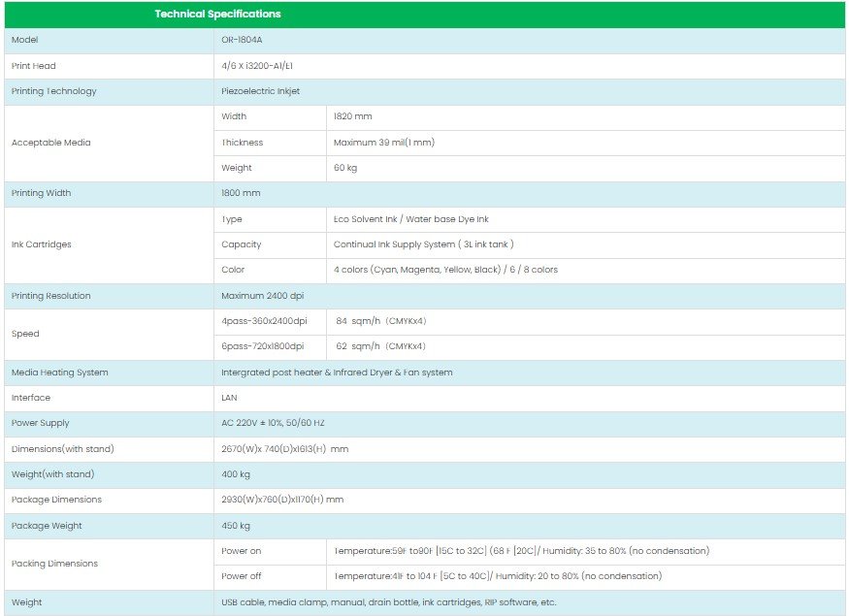Select the 400 kg weight value
849x616 pixels.
pos(236,474)
